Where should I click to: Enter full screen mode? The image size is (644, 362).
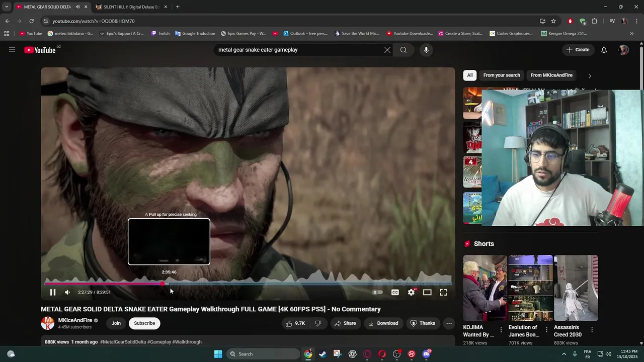point(443,292)
